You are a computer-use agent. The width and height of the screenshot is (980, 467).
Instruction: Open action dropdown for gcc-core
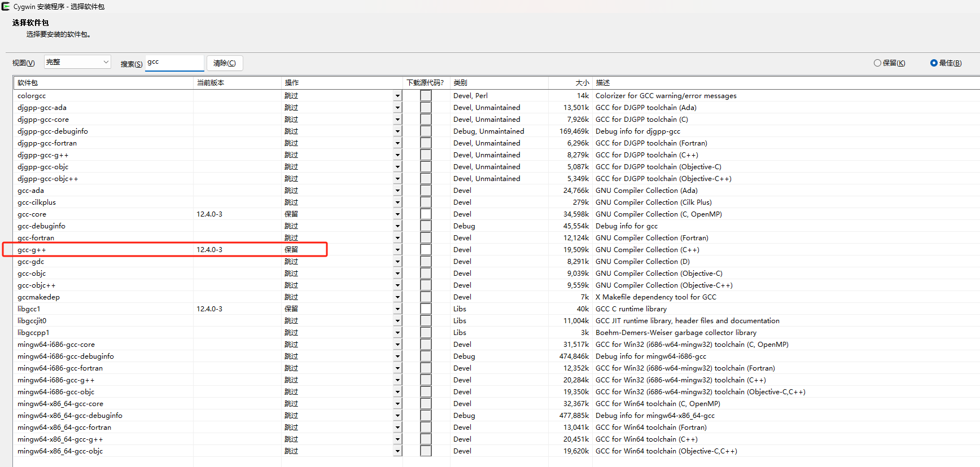pyautogui.click(x=397, y=214)
